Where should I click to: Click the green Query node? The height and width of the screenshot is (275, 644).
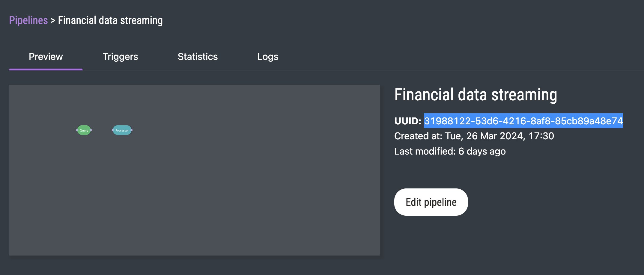tap(84, 130)
